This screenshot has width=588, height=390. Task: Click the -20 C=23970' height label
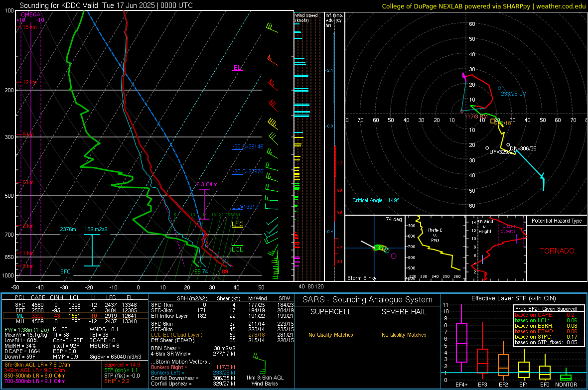pyautogui.click(x=248, y=171)
